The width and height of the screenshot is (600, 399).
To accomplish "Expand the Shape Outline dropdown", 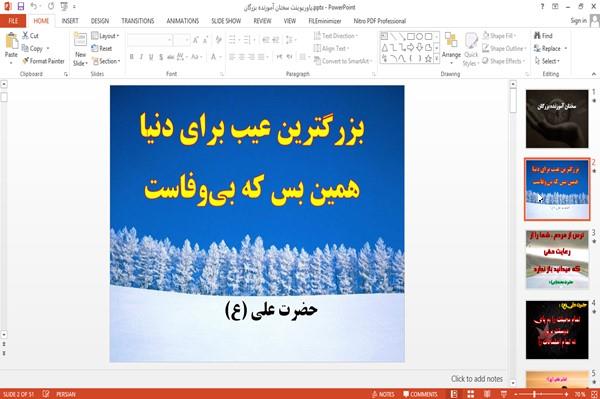I will (x=504, y=48).
